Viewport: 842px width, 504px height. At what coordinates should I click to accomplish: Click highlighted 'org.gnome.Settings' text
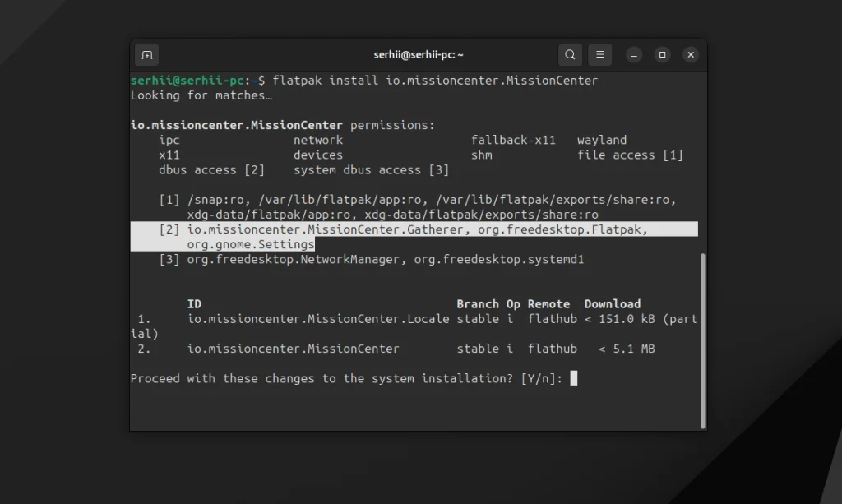tap(251, 245)
